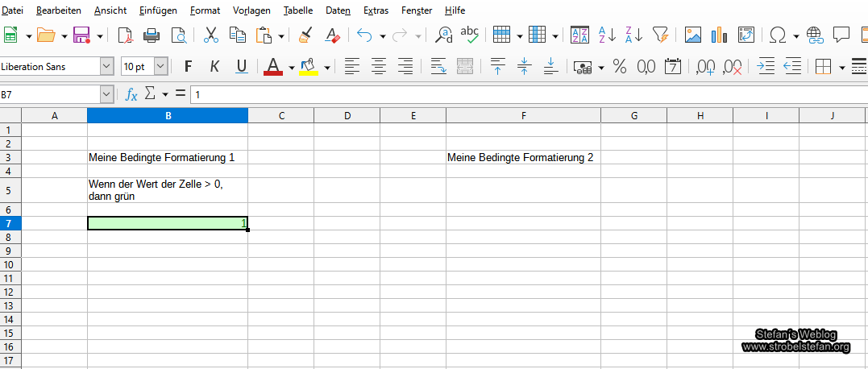Click the Clear Direct Formatting icon
Viewport: 868px width, 369px height.
(x=332, y=35)
